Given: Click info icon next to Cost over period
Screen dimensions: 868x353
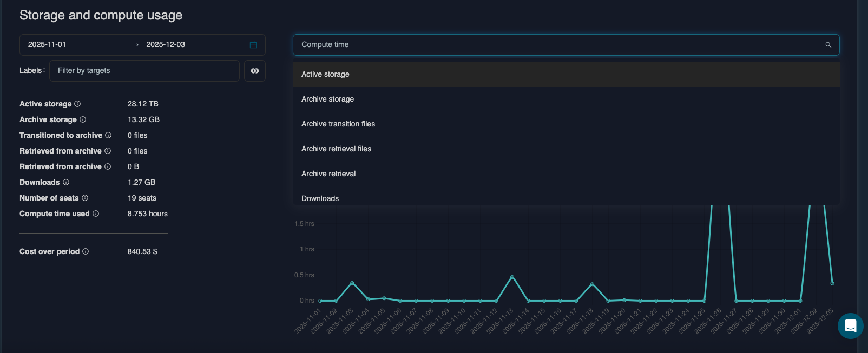Looking at the screenshot, I should pyautogui.click(x=86, y=251).
